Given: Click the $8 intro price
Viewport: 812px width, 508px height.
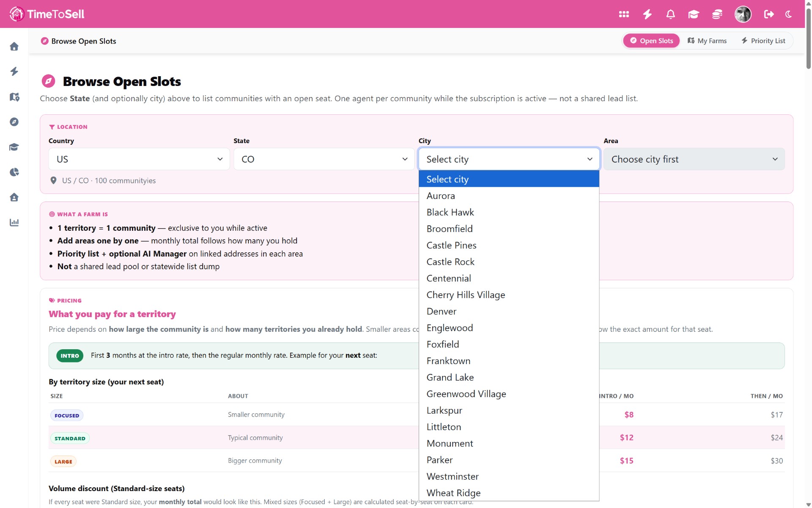Looking at the screenshot, I should tap(629, 415).
